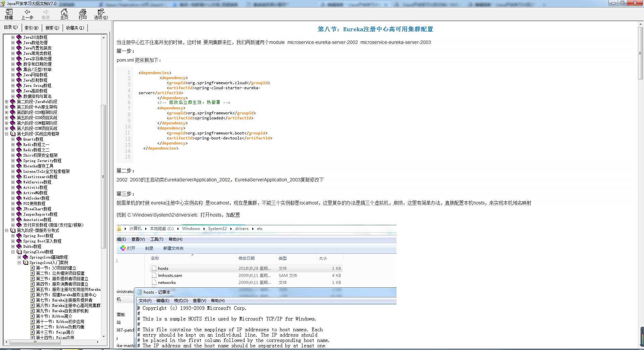Click the open-book icon of 第七阶段-实战应用框架

13,134
